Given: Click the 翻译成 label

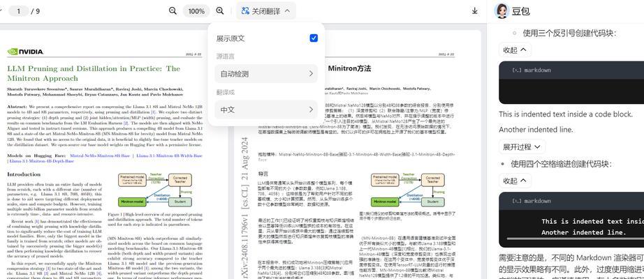Looking at the screenshot, I should click(226, 92).
